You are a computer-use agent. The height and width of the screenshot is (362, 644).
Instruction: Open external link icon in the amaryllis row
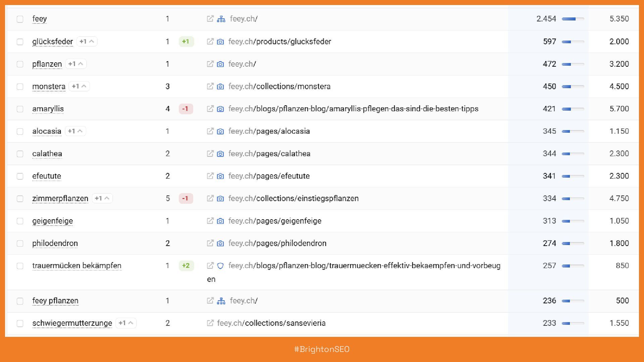pyautogui.click(x=210, y=109)
